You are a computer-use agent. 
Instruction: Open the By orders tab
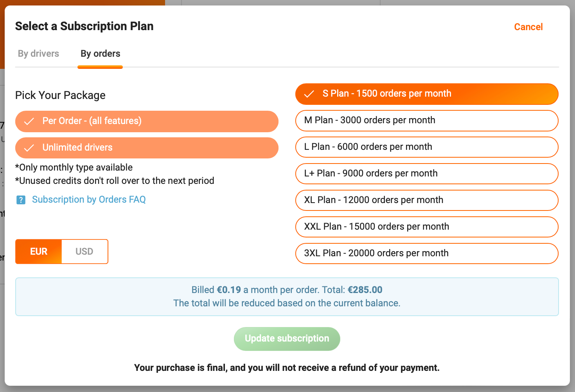[x=100, y=54]
